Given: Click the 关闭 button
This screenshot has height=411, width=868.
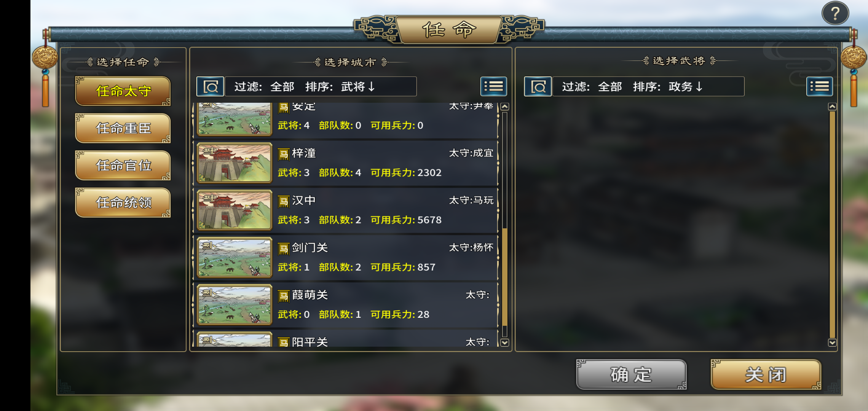Looking at the screenshot, I should pyautogui.click(x=766, y=374).
